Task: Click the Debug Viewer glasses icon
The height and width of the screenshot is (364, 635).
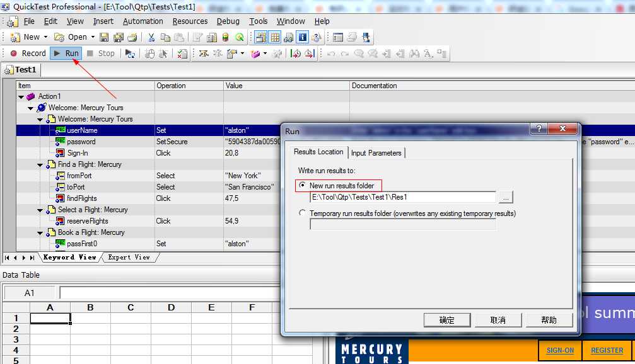Action: pyautogui.click(x=289, y=37)
